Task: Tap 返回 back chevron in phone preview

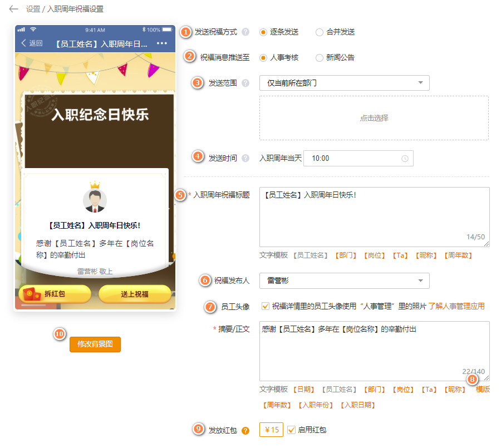Action: coord(23,43)
